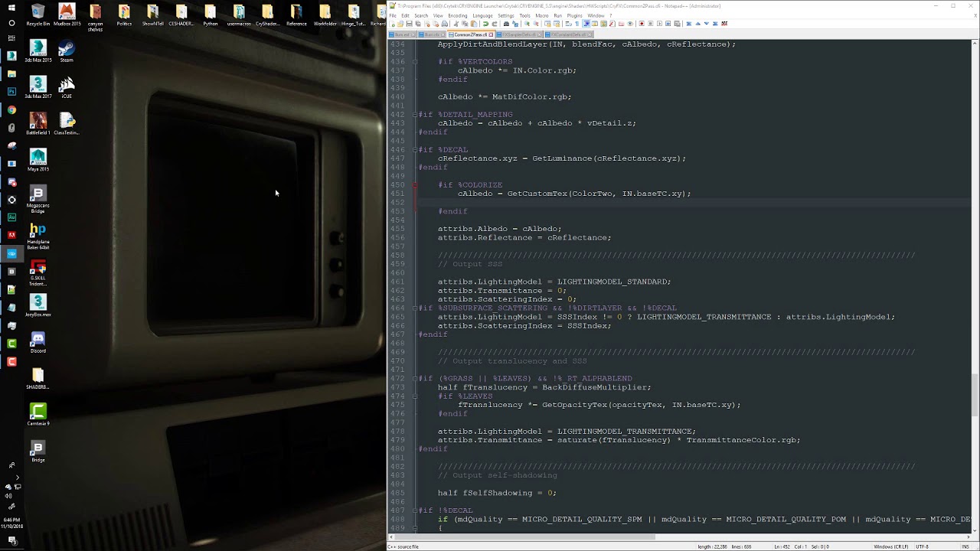980x551 pixels.
Task: Click the Find binoculars icon
Action: click(x=506, y=24)
